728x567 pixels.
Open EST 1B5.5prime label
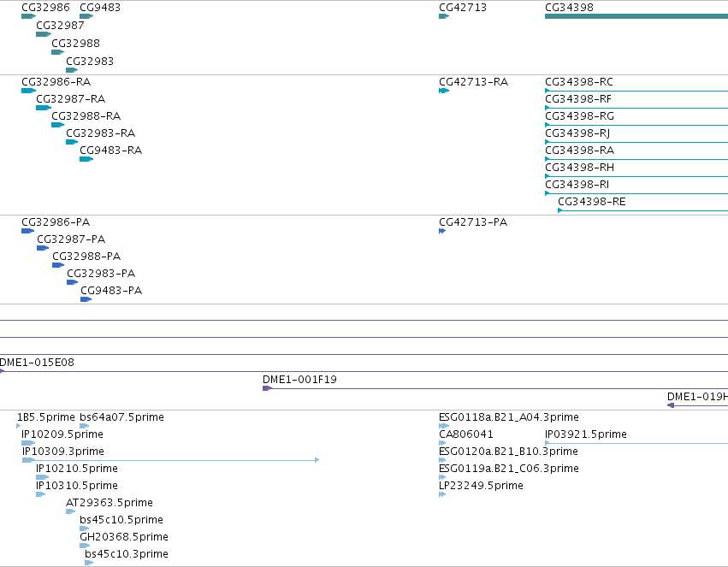[46, 417]
